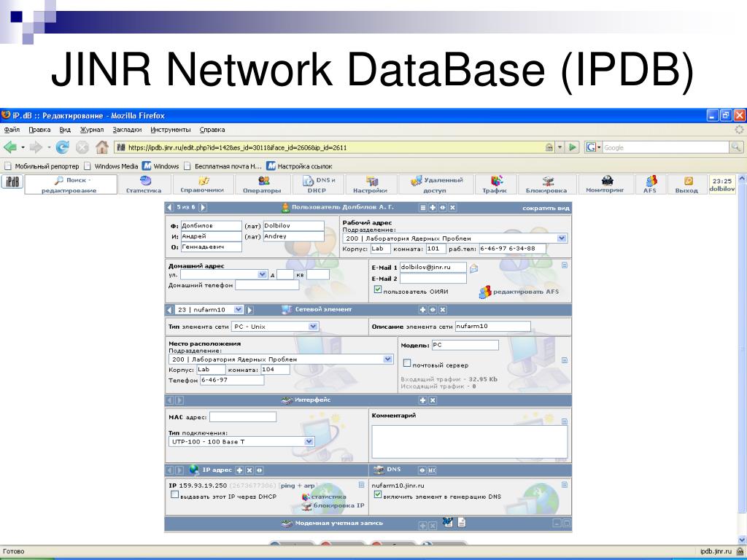Open Windows Media bookmark
The image size is (747, 560).
[x=111, y=166]
